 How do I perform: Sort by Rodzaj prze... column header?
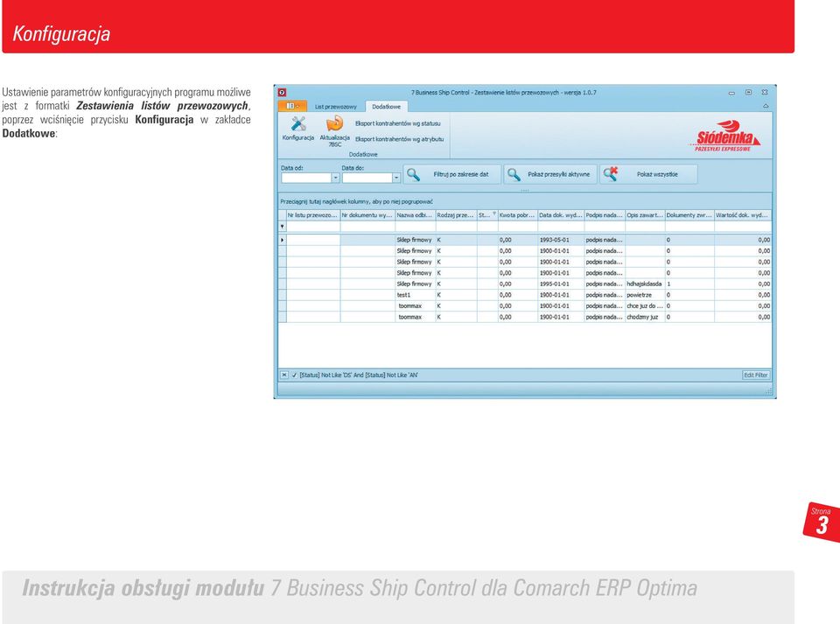(456, 214)
